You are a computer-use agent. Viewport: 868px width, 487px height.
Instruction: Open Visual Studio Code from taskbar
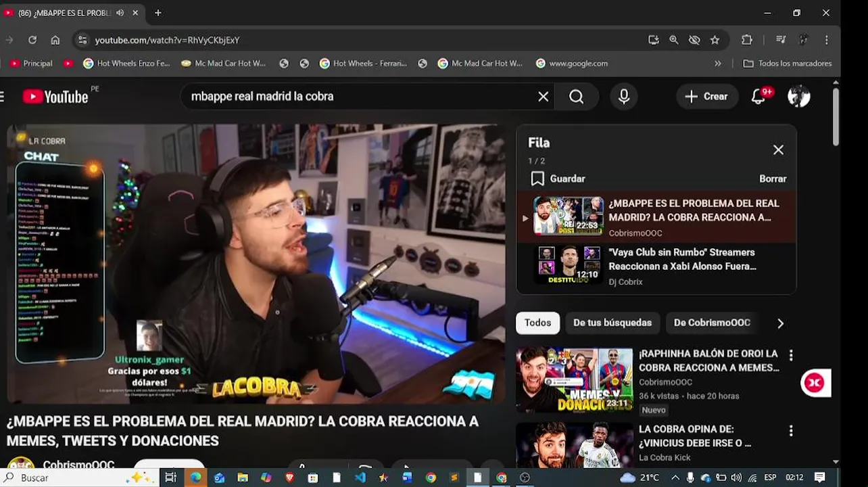(360, 478)
